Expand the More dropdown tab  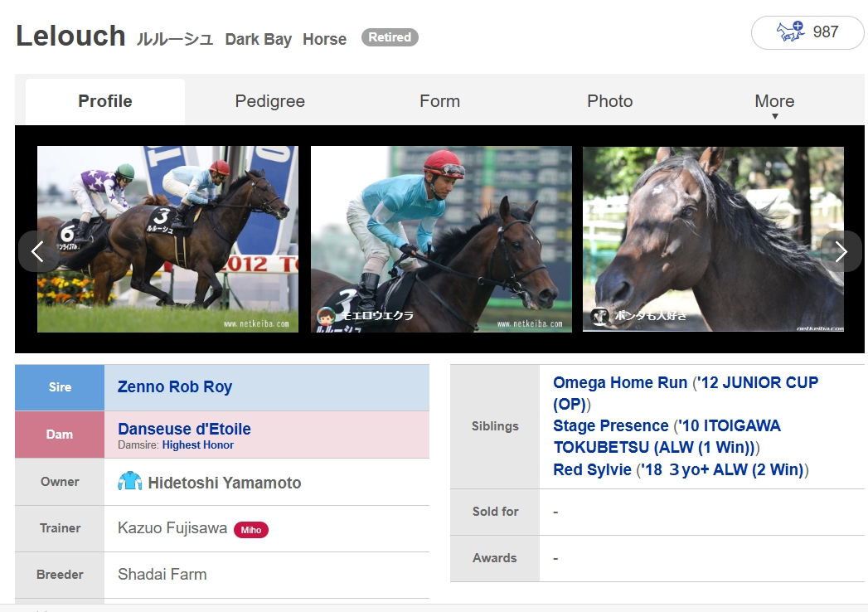point(774,104)
